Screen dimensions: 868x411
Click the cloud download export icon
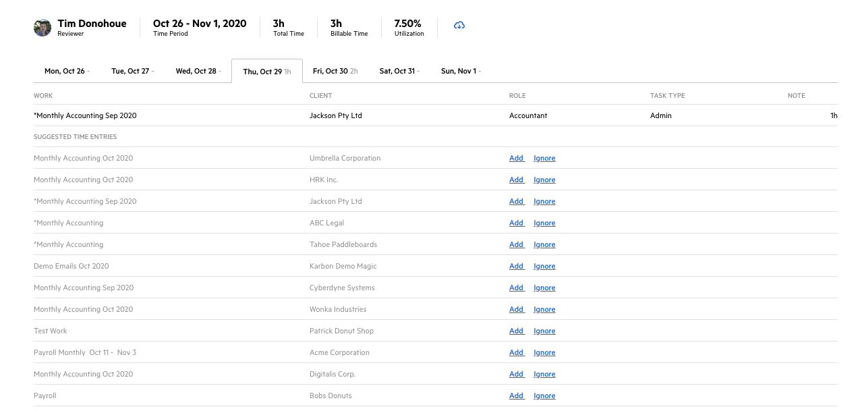[459, 26]
